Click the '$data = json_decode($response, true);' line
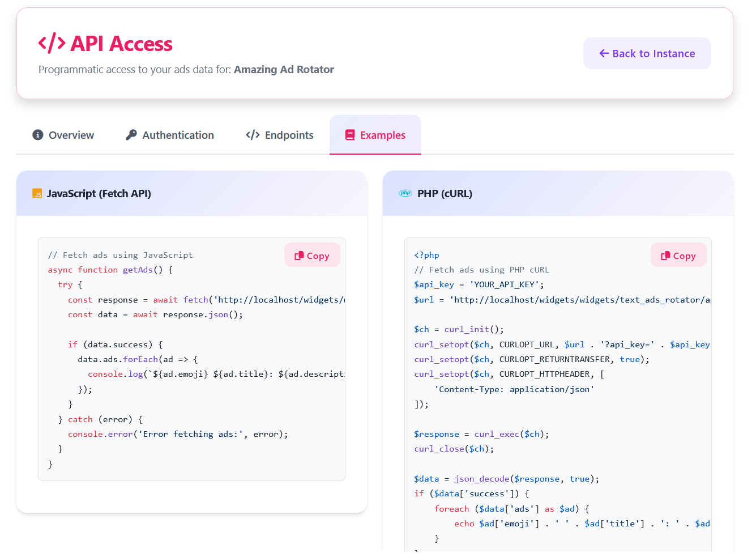Image resolution: width=756 pixels, height=553 pixels. 506,479
